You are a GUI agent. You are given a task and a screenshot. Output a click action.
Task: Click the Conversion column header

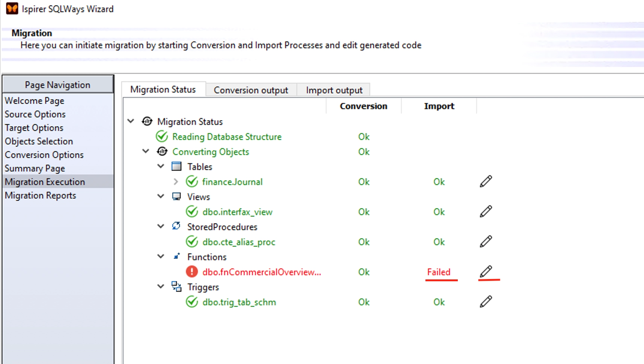tap(363, 106)
